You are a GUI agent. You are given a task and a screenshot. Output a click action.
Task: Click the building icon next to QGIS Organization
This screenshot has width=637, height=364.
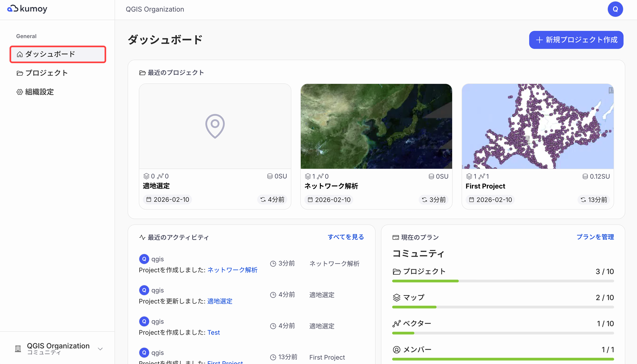click(x=18, y=349)
